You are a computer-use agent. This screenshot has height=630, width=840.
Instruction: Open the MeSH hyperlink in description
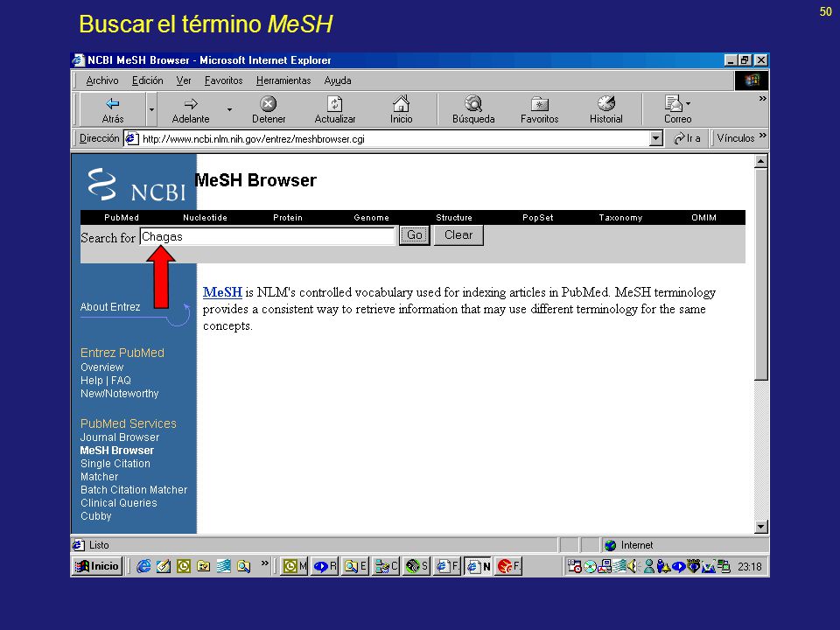(x=222, y=292)
